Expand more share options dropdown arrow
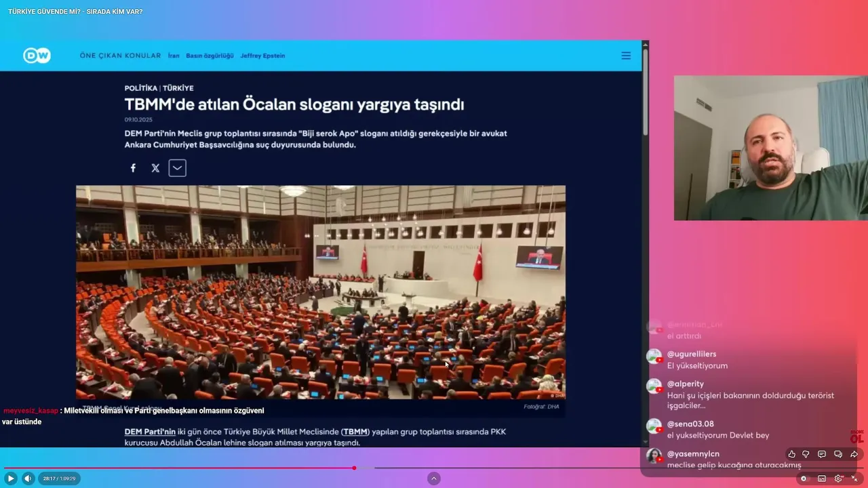The height and width of the screenshot is (488, 868). coord(177,168)
